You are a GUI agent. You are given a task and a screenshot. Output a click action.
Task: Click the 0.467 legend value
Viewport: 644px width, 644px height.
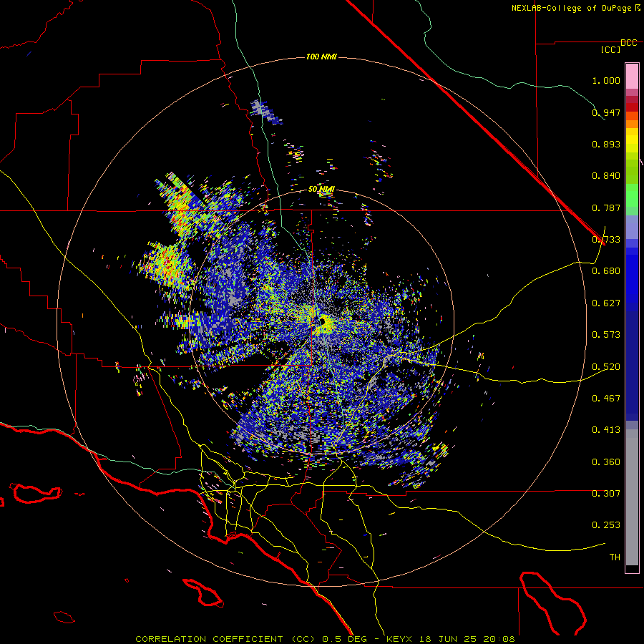tap(606, 399)
